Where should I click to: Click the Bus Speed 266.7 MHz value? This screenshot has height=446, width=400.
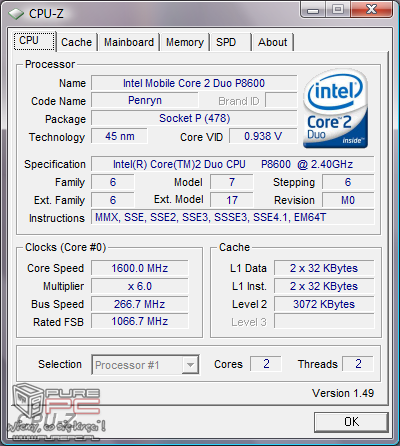(x=140, y=304)
